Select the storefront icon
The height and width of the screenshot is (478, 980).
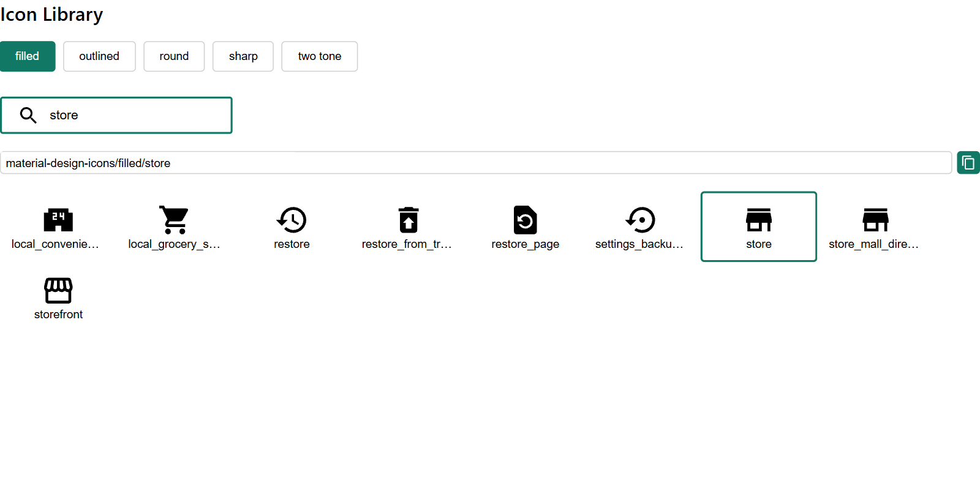[x=58, y=291]
